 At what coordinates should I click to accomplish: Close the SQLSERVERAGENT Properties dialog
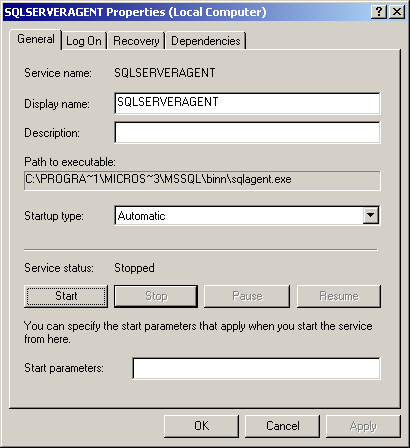[397, 12]
